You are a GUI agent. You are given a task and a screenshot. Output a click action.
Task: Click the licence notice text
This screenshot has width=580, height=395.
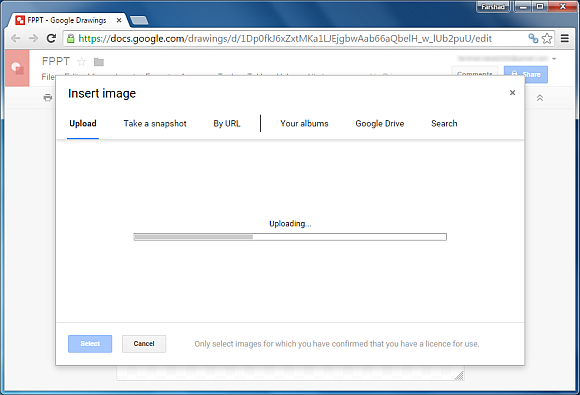337,344
